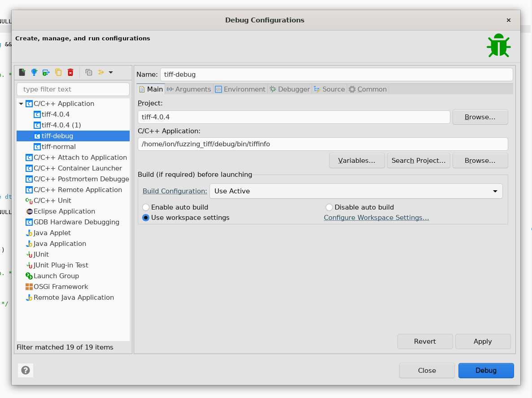This screenshot has width=532, height=398.
Task: Click the help question mark icon
Action: coord(26,370)
